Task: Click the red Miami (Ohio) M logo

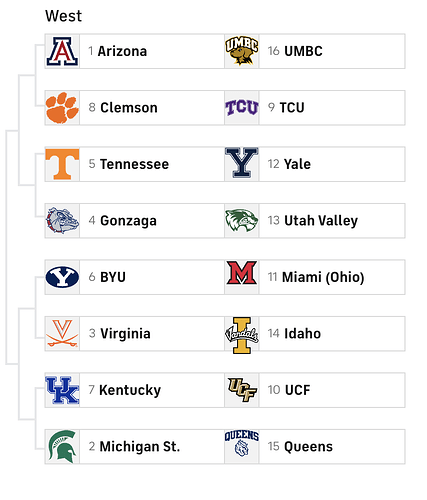Action: tap(242, 273)
